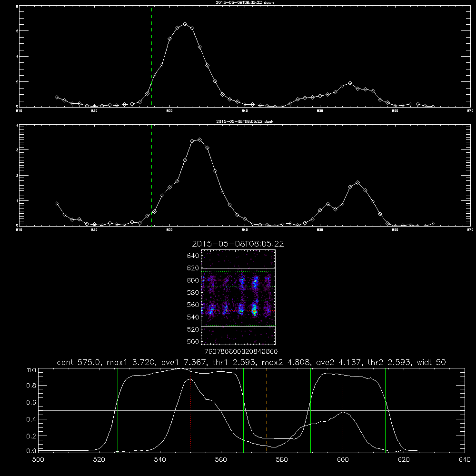The image size is (476, 476).
Task: Click the green vertical line near 614 in the bottom plot
Action: 385,410
